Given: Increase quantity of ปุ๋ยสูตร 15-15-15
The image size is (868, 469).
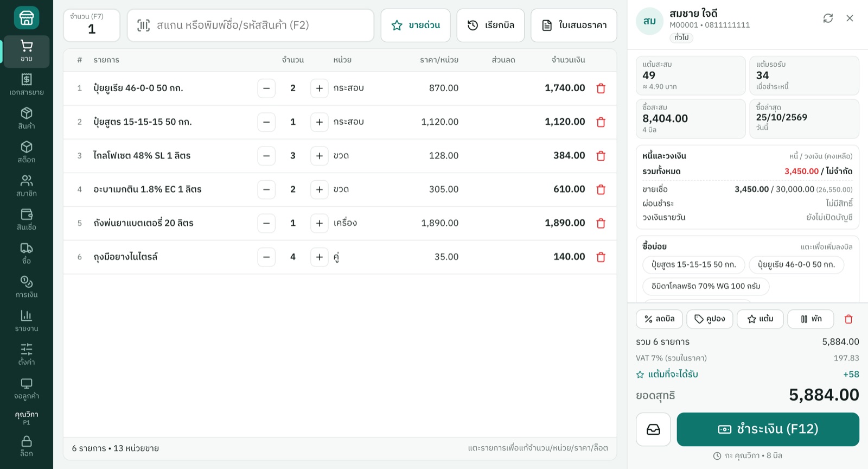Looking at the screenshot, I should [x=319, y=122].
